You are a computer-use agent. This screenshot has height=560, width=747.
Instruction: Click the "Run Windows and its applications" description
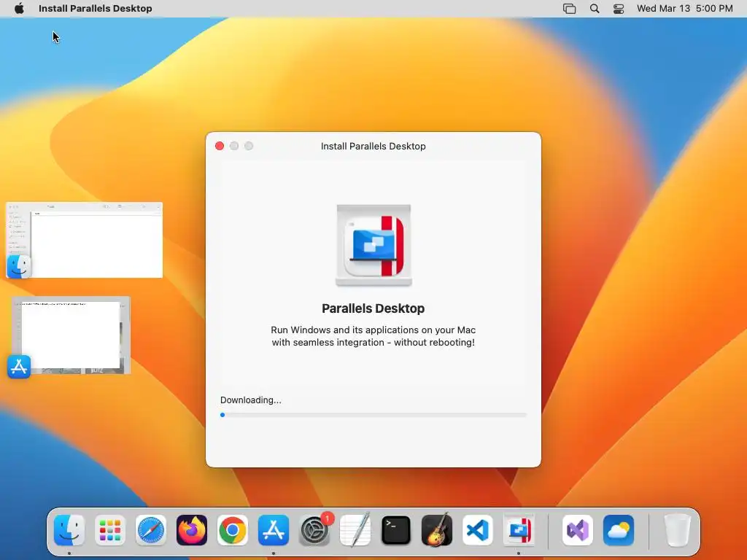(373, 336)
